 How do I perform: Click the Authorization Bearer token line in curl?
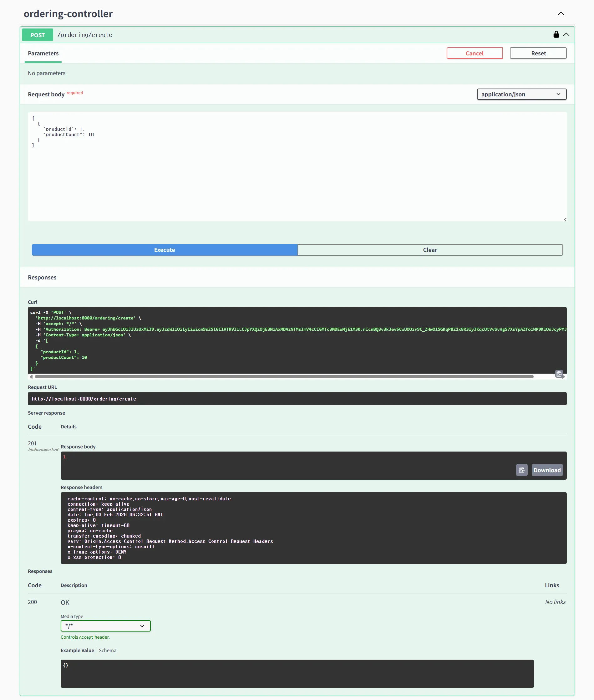301,329
